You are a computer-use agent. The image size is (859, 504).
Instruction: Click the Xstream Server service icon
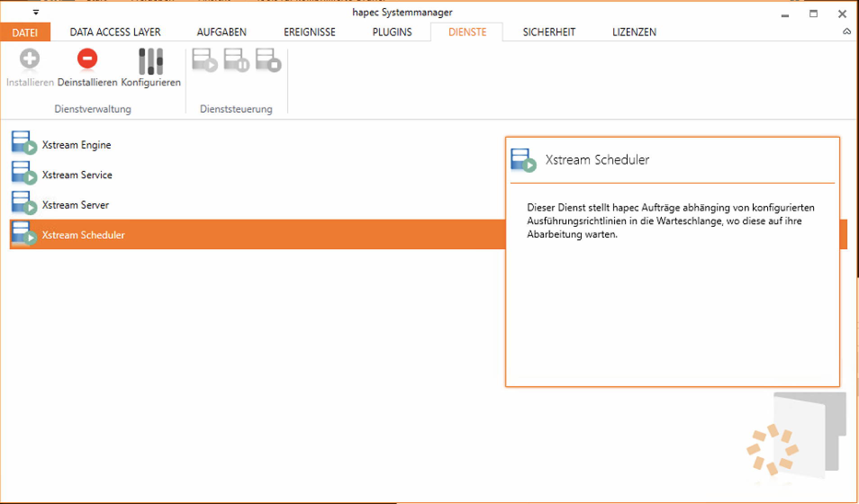pyautogui.click(x=23, y=203)
